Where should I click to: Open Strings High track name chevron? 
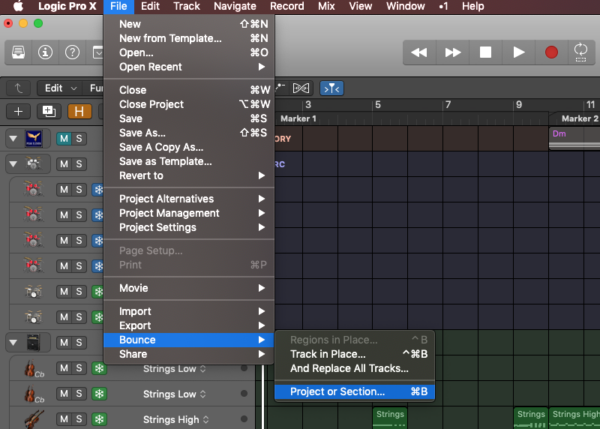point(206,419)
